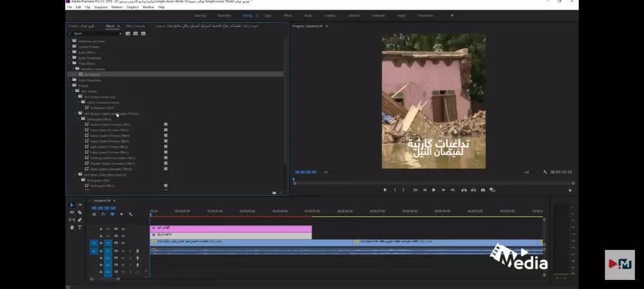The width and height of the screenshot is (644, 289).
Task: Select the Selection tool arrow
Action: [x=72, y=205]
